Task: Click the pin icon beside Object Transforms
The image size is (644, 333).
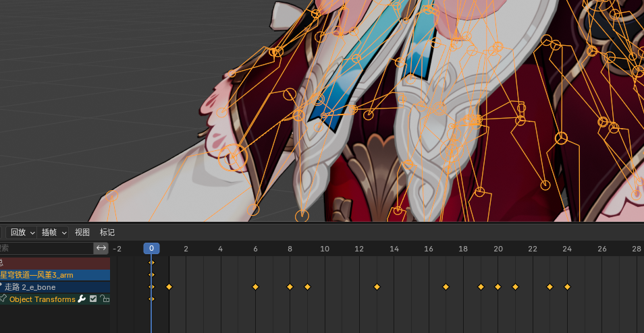Action: [3, 299]
